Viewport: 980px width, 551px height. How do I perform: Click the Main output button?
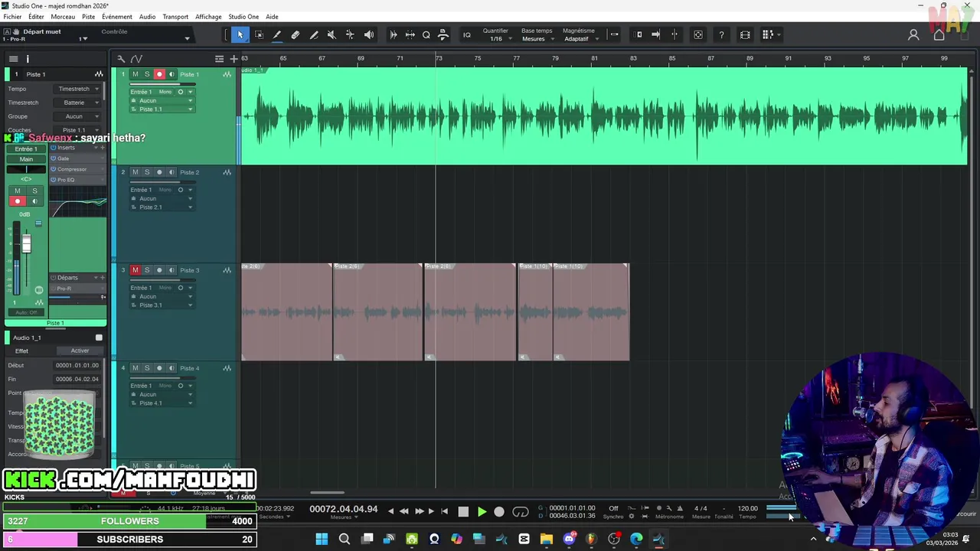pos(26,159)
